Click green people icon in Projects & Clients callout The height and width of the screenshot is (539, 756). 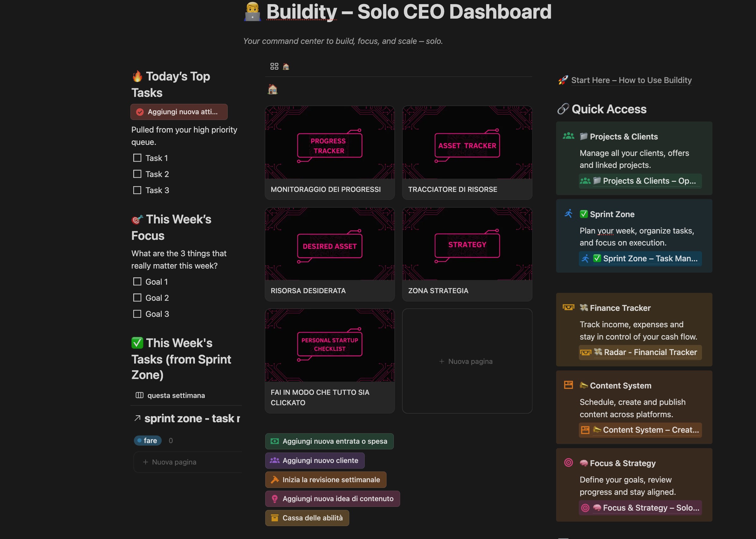coord(568,136)
